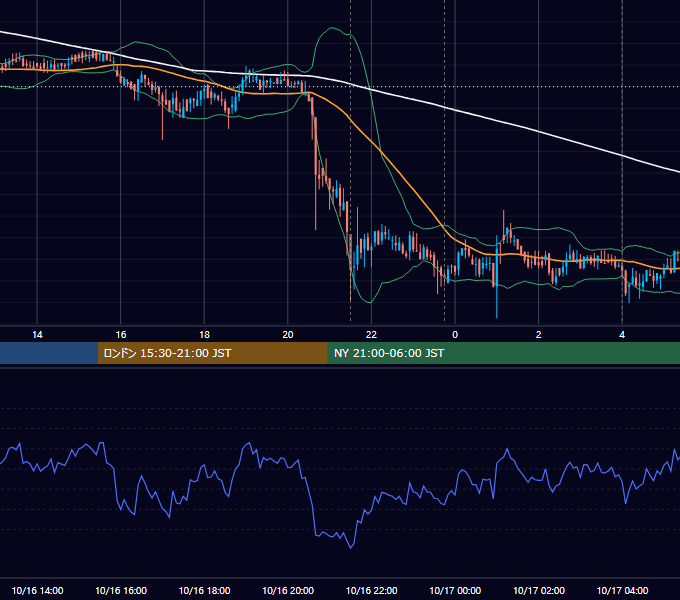Click the 16 hour axis label
Image resolution: width=680 pixels, height=600 pixels.
121,335
